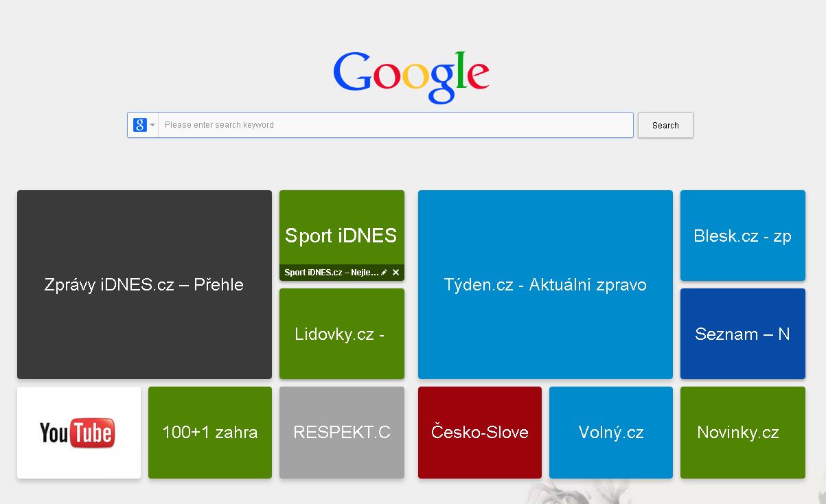826x504 pixels.
Task: Open the Blesk.cz speed dial
Action: [742, 236]
